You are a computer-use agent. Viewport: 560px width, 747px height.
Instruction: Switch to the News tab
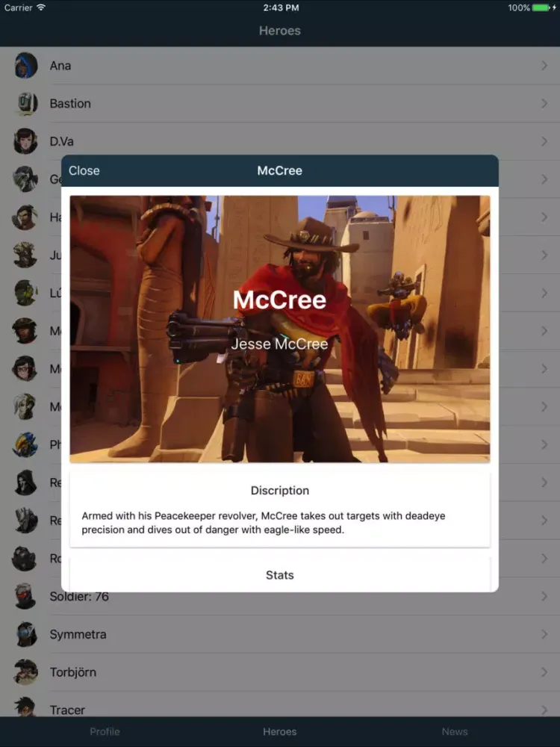454,731
